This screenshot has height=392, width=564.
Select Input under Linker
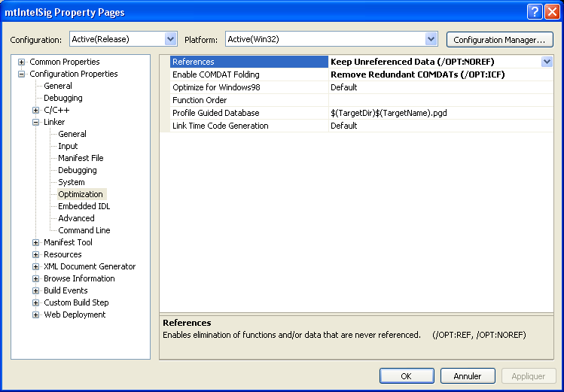coord(68,146)
